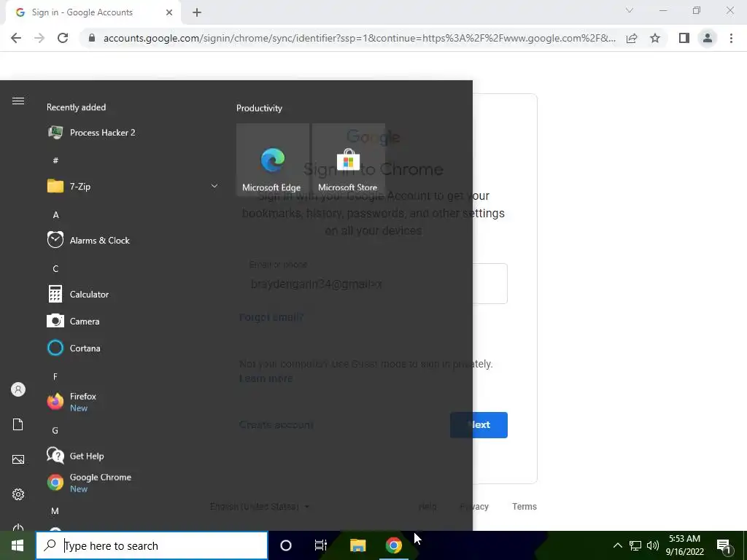This screenshot has height=560, width=747.
Task: Click the Productivity group title
Action: point(259,108)
